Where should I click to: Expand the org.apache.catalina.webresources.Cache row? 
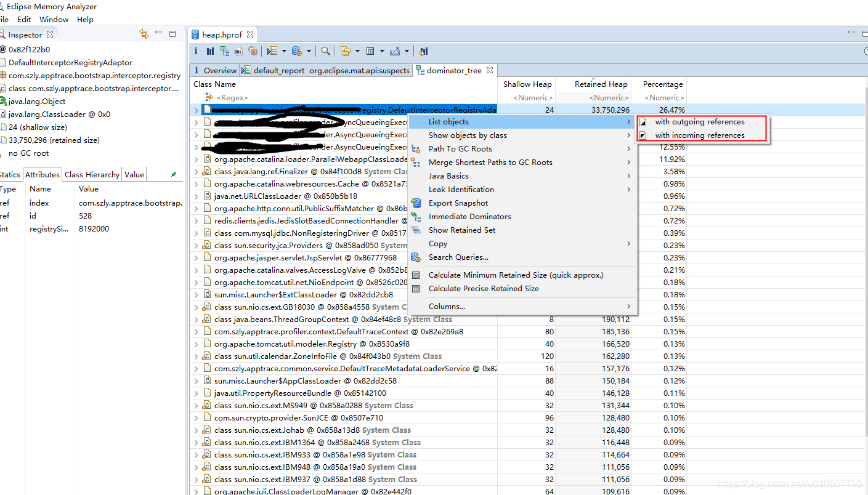(x=197, y=184)
